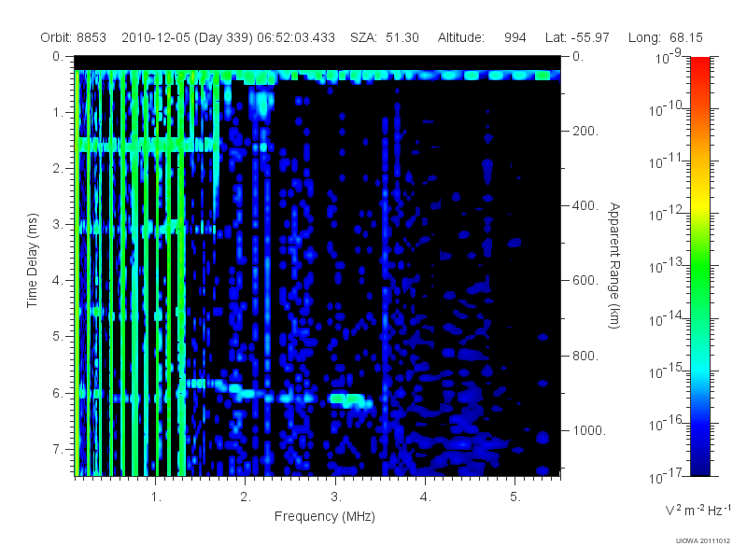The image size is (747, 560).
Task: Click the bright blob below 2.2 MHz top
Action: click(x=261, y=105)
